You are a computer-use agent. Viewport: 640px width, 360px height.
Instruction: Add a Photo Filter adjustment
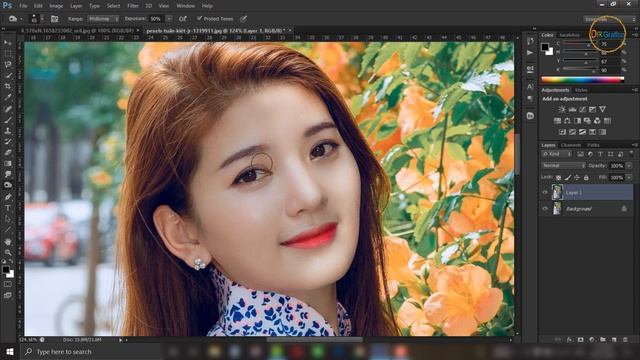pyautogui.click(x=587, y=121)
